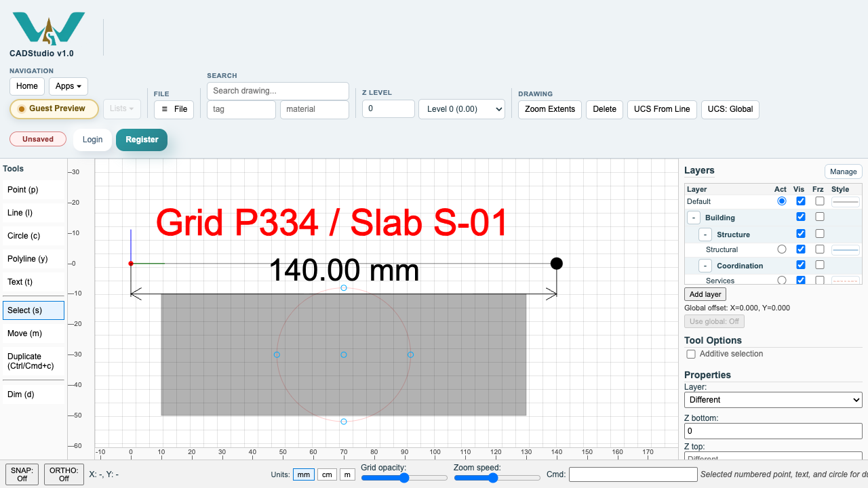Click the circle's center grip handle
The width and height of the screenshot is (868, 488).
344,354
